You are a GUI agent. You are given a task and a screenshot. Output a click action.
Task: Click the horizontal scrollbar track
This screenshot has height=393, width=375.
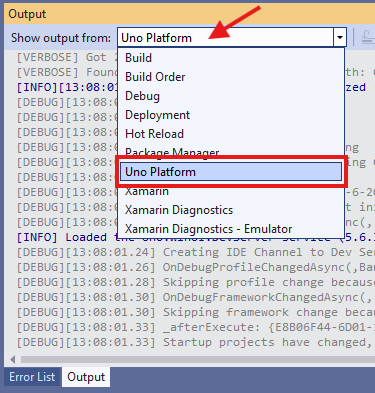pos(197,359)
